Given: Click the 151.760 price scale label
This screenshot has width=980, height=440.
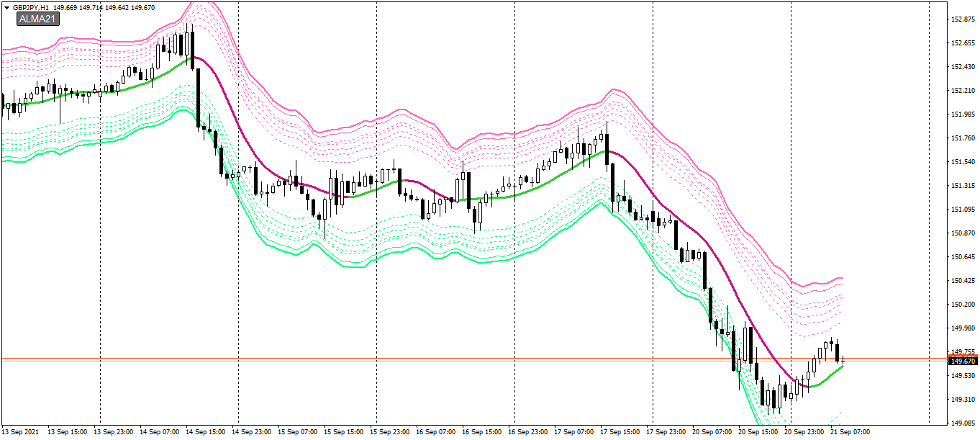Looking at the screenshot, I should [963, 138].
